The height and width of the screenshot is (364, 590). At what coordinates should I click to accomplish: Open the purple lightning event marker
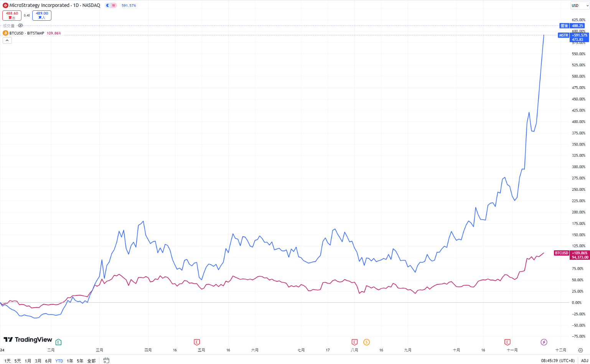click(544, 342)
